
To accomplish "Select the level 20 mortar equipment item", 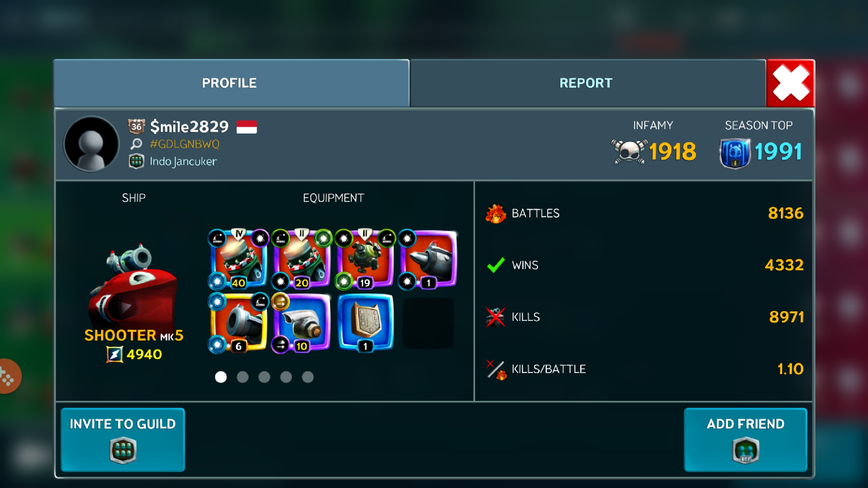I will click(x=301, y=259).
